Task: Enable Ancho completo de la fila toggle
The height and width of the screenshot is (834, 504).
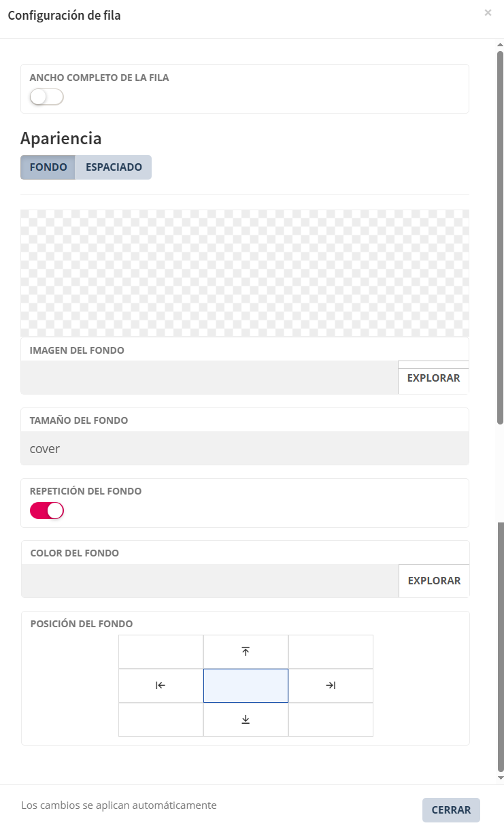Action: (x=47, y=97)
